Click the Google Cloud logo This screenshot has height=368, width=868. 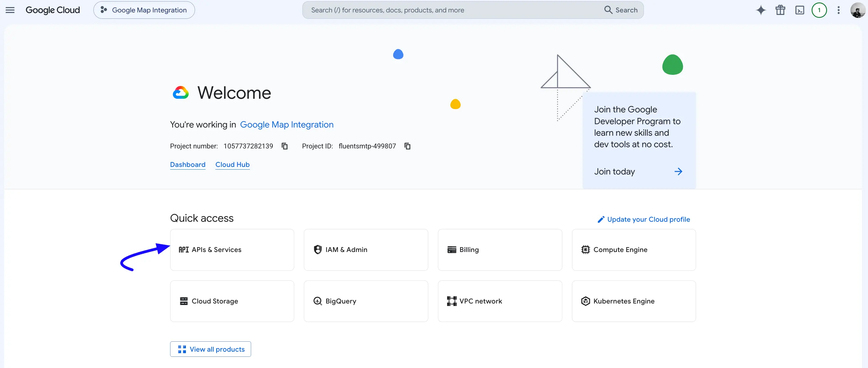tap(52, 10)
